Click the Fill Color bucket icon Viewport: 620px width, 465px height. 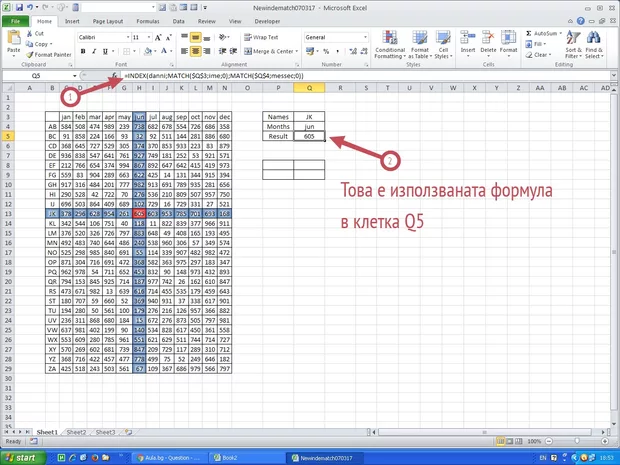pyautogui.click(x=148, y=51)
